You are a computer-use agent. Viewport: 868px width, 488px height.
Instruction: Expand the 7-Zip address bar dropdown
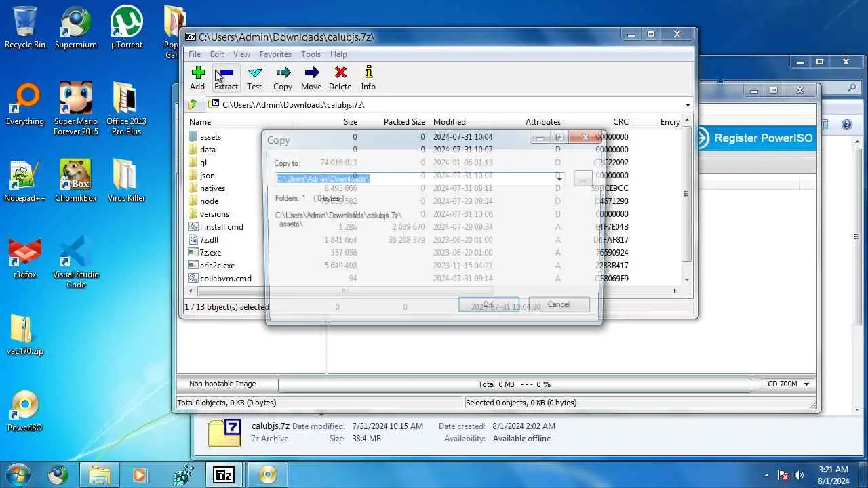click(688, 105)
